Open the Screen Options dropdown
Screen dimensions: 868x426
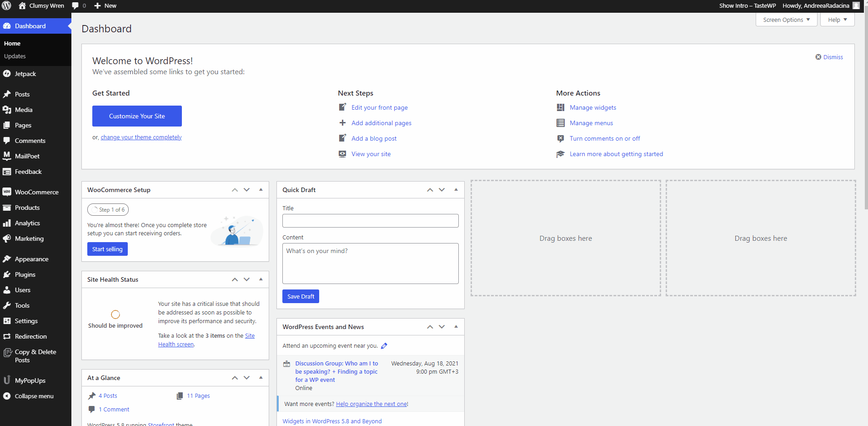click(787, 20)
